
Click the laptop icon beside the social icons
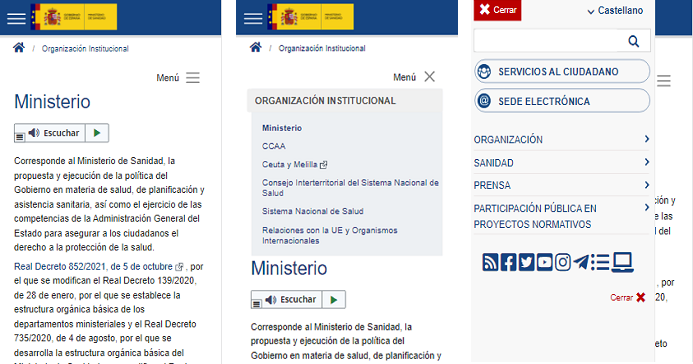coord(623,262)
